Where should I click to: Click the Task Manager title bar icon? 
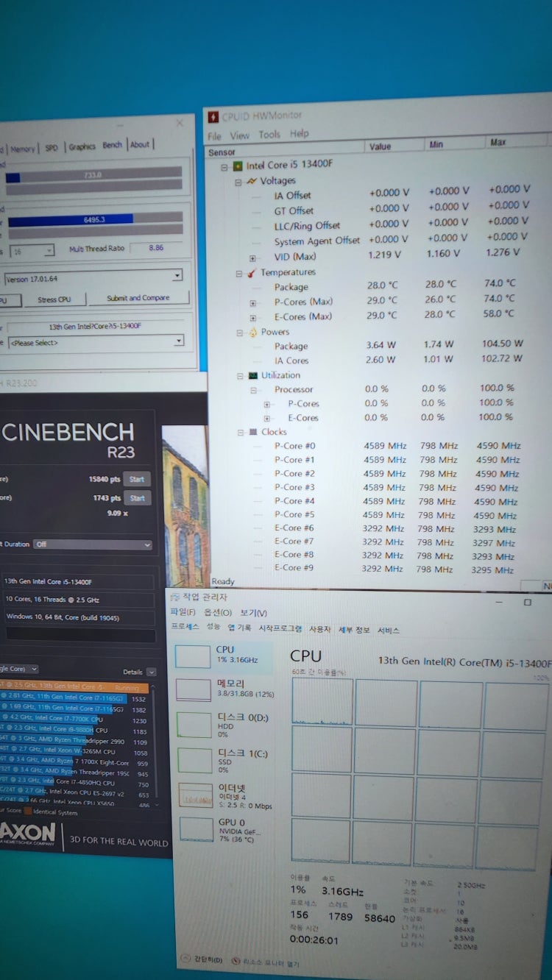(175, 597)
